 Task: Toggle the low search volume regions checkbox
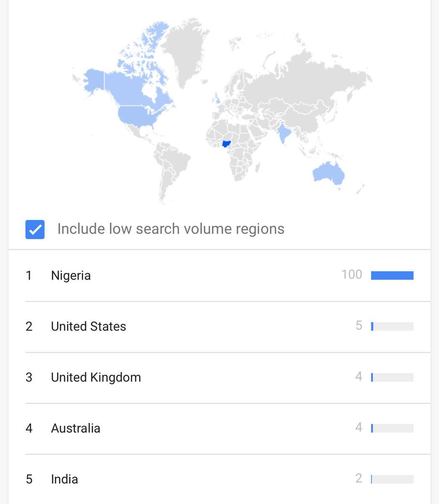pos(35,229)
